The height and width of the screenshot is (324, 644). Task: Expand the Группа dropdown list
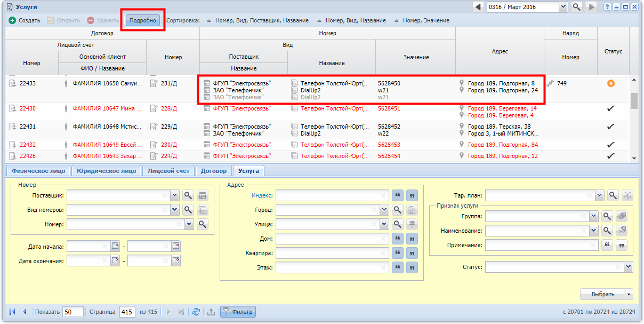tap(593, 216)
